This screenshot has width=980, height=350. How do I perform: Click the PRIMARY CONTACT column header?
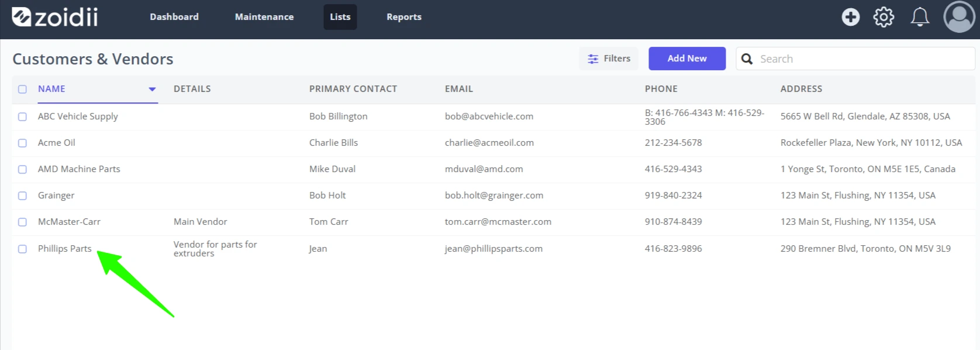click(353, 89)
